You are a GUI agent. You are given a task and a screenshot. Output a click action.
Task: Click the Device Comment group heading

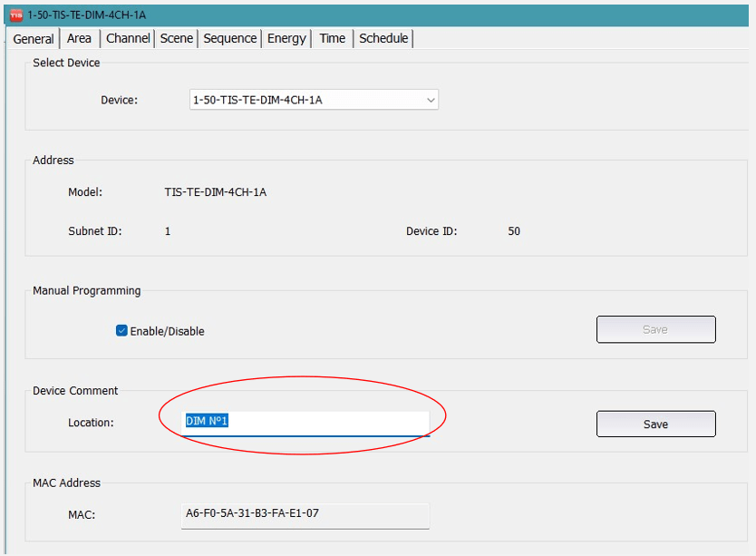coord(75,390)
